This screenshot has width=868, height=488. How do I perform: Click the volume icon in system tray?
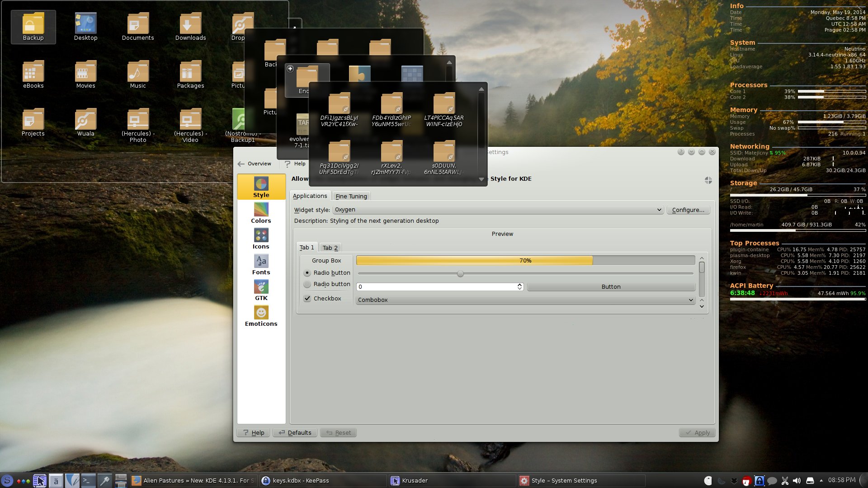[x=797, y=481]
